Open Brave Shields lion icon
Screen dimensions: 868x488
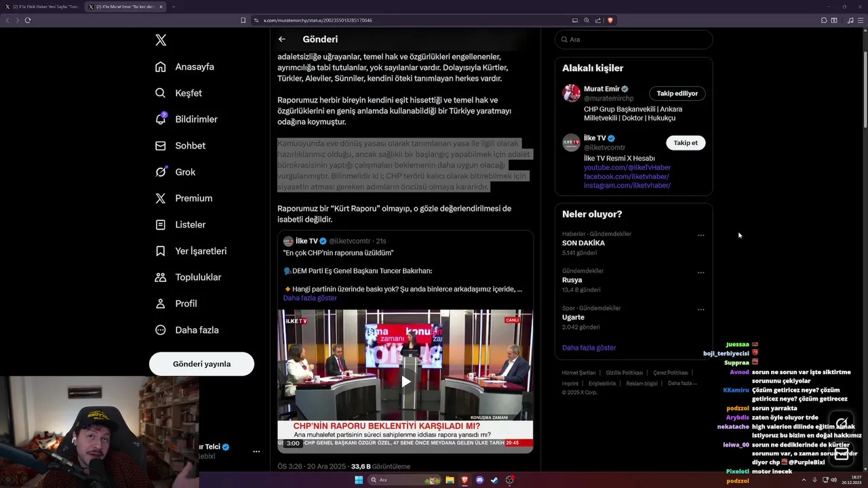[610, 20]
